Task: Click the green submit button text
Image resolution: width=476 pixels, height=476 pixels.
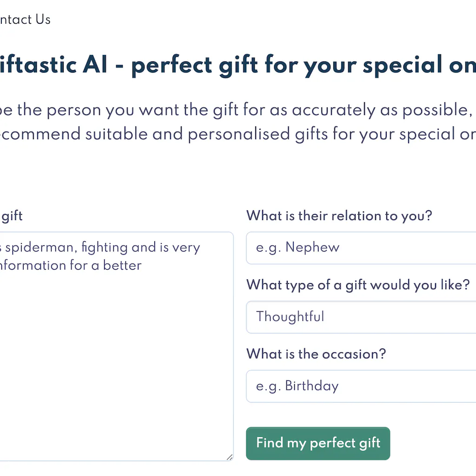Action: (x=318, y=443)
